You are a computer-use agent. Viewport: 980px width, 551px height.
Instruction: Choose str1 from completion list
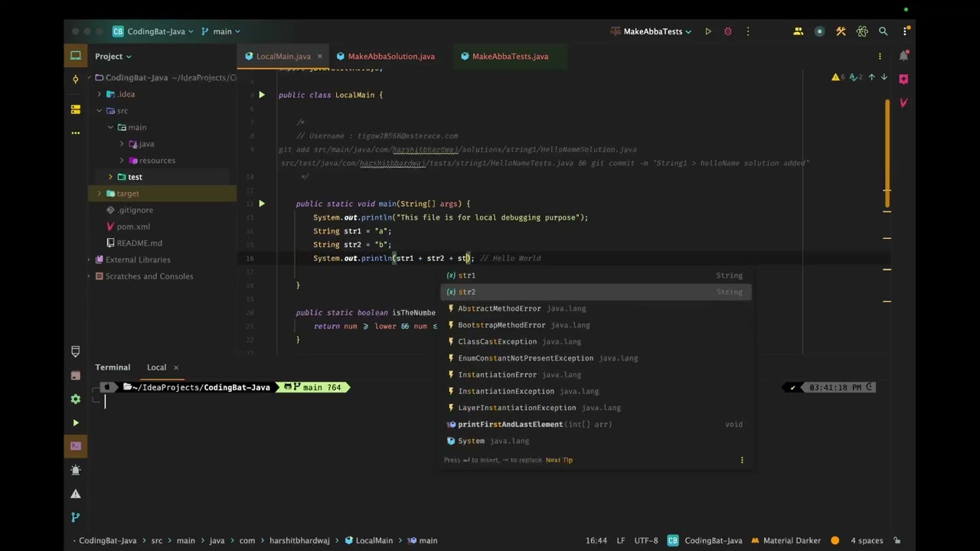pyautogui.click(x=596, y=275)
